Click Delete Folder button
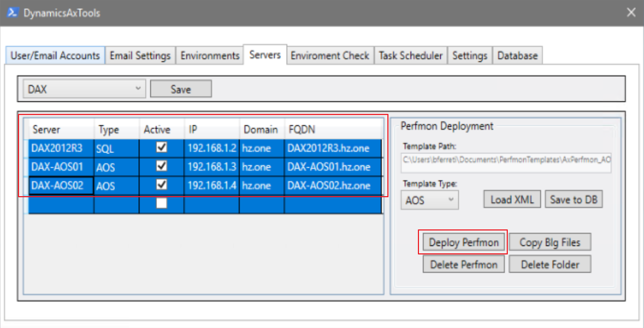The image size is (644, 328). 550,264
